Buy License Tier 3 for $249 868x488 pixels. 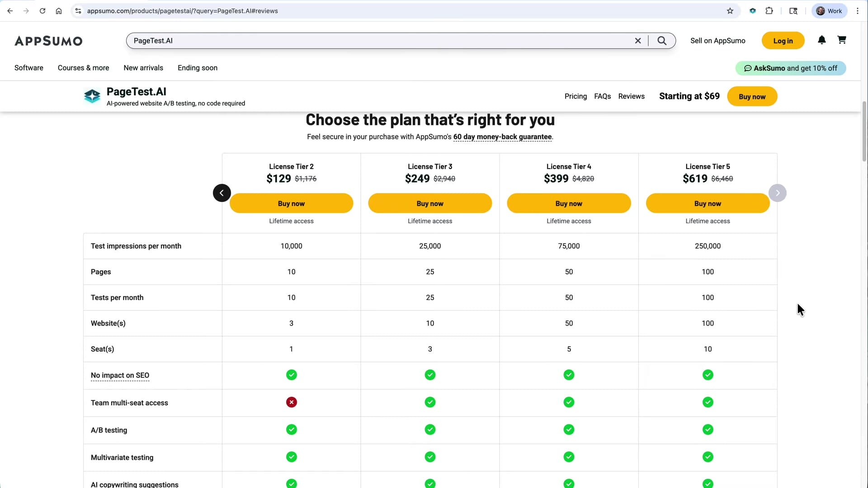430,203
